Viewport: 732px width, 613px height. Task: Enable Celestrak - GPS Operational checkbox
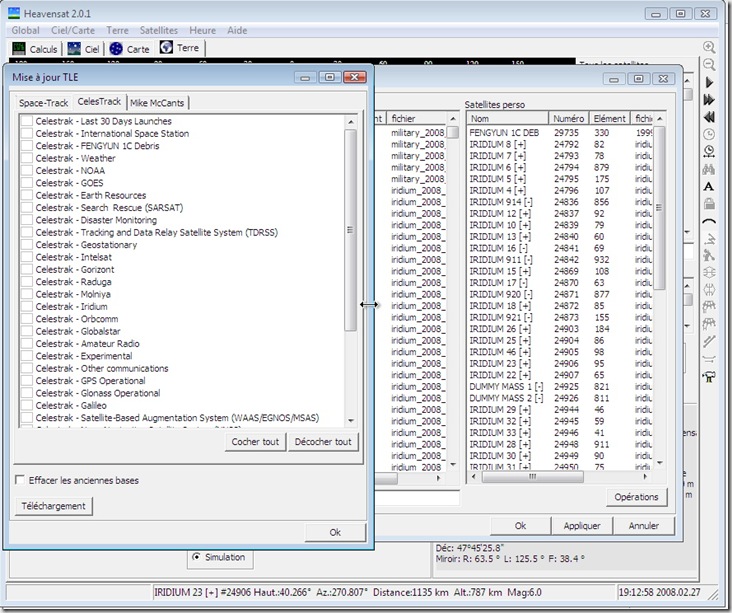click(x=27, y=380)
